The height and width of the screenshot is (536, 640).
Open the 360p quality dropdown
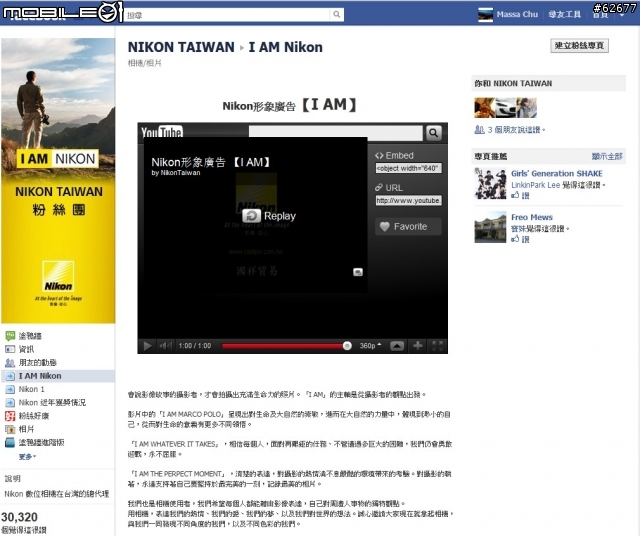(x=370, y=346)
